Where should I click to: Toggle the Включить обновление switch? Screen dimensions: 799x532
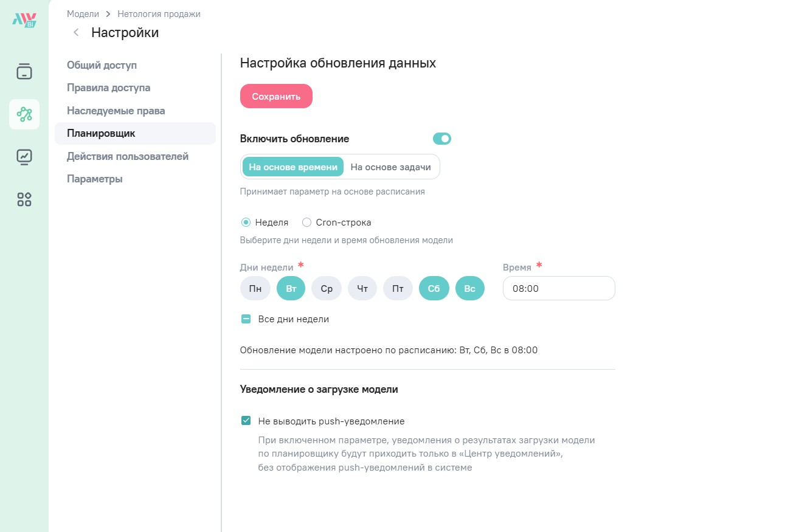442,139
